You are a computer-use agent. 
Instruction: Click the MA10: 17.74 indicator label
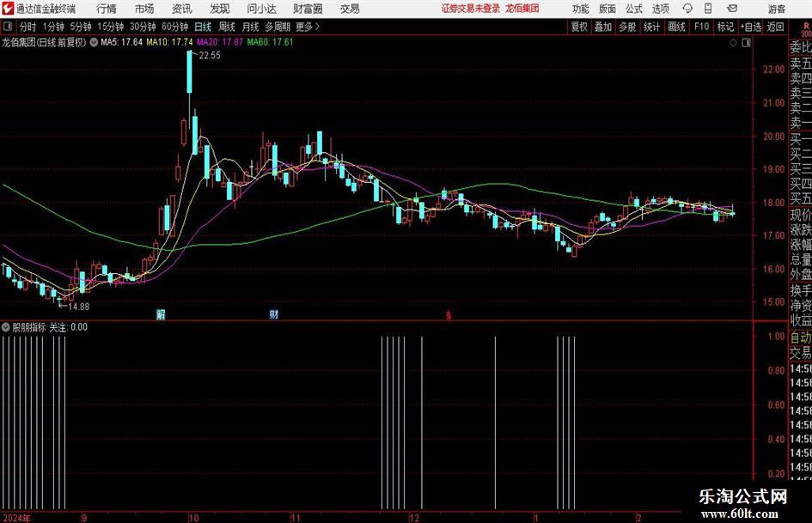[x=169, y=42]
